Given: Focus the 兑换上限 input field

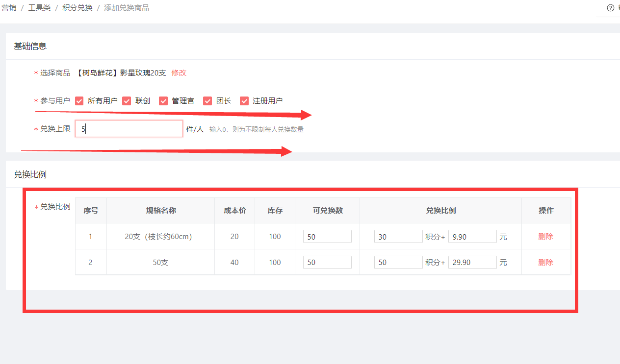Looking at the screenshot, I should pyautogui.click(x=129, y=129).
